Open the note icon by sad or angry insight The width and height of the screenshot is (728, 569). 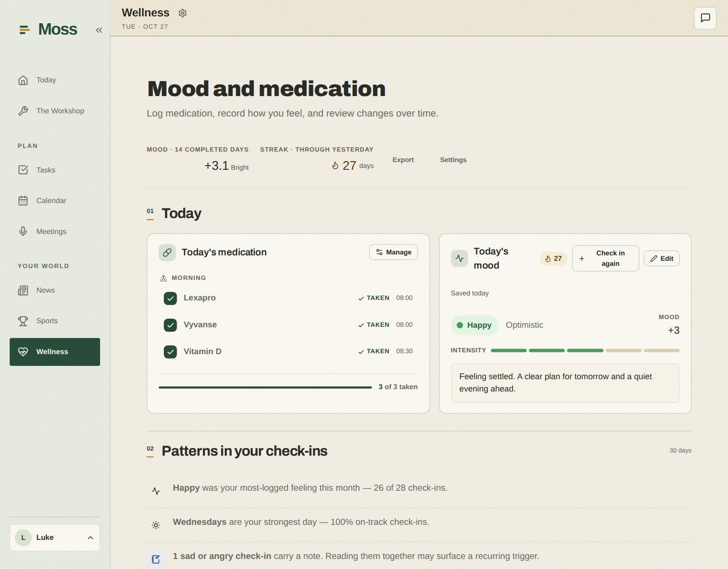click(156, 559)
